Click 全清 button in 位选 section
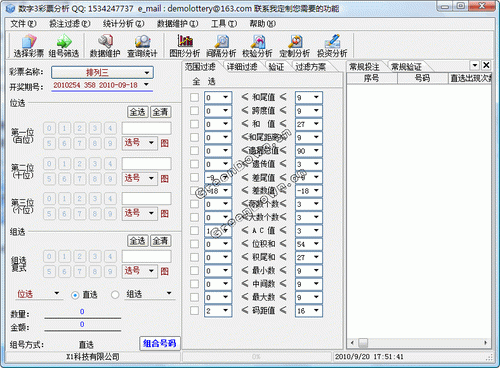The width and height of the screenshot is (500, 368). [x=161, y=112]
